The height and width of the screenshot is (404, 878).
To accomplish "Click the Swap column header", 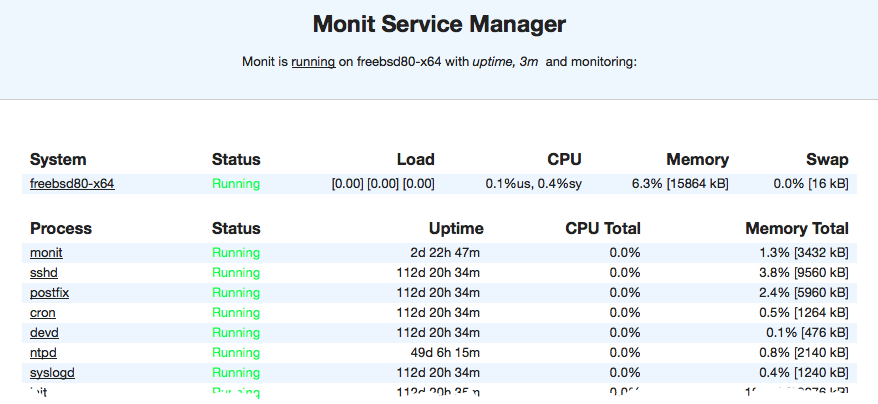I will coord(827,160).
